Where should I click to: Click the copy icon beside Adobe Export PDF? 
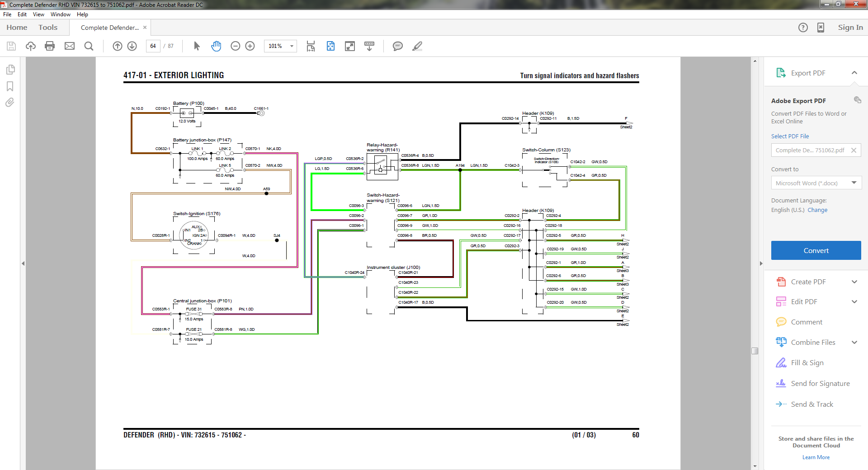tap(857, 100)
